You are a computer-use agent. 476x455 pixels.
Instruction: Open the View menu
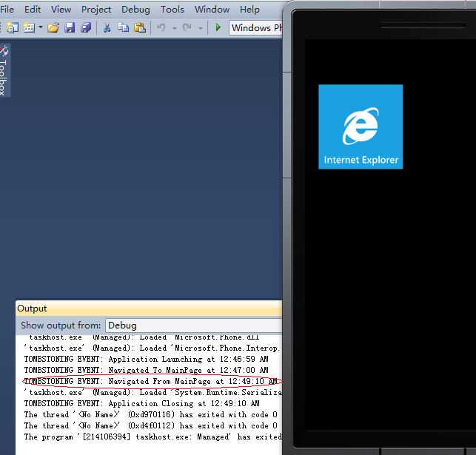click(61, 10)
